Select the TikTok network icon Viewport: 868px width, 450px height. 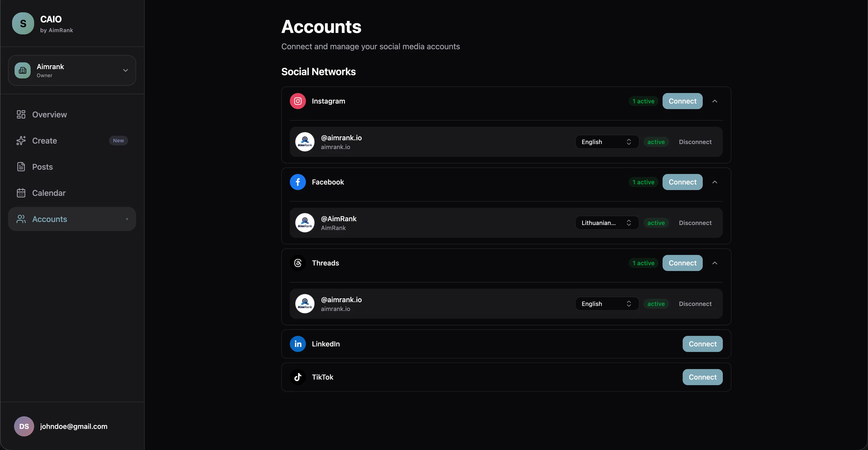tap(298, 377)
